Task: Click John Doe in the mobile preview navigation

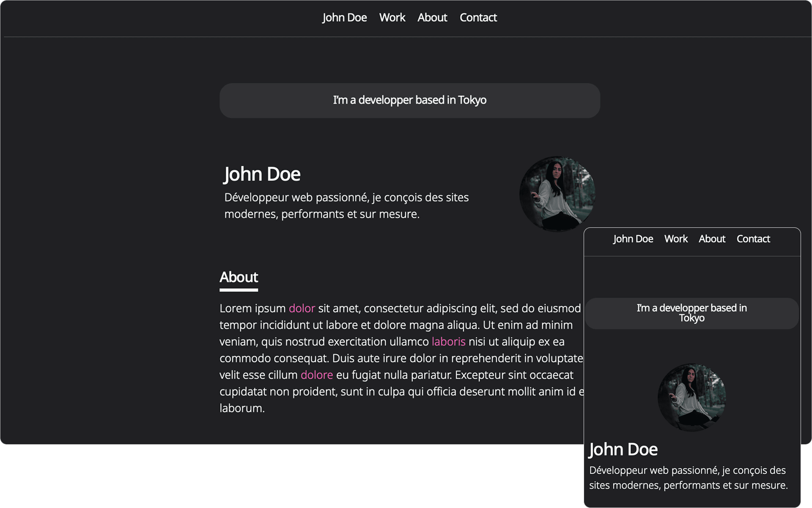Action: point(633,239)
